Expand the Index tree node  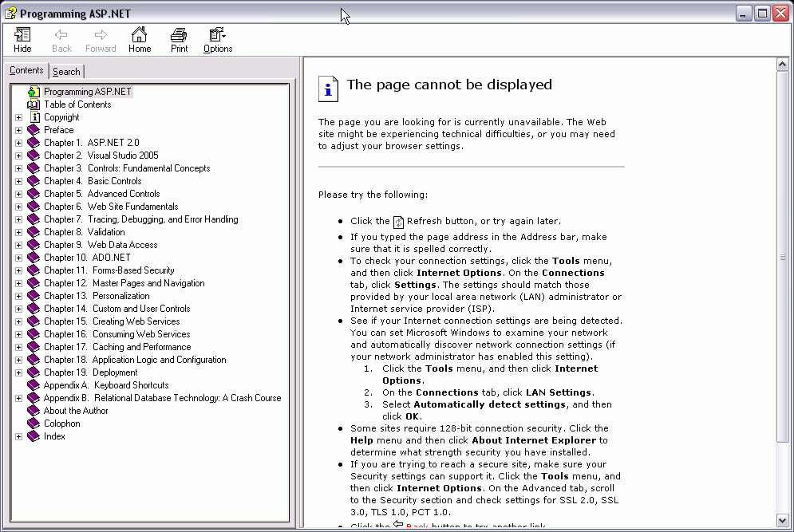pyautogui.click(x=18, y=436)
